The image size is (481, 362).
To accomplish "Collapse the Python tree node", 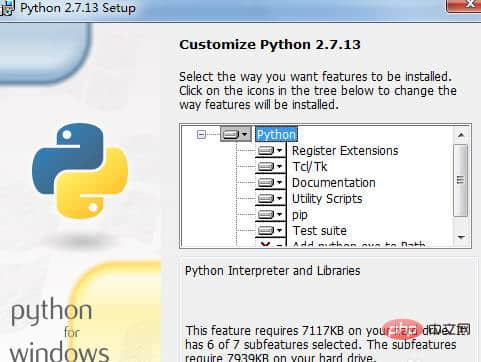I will coord(201,135).
